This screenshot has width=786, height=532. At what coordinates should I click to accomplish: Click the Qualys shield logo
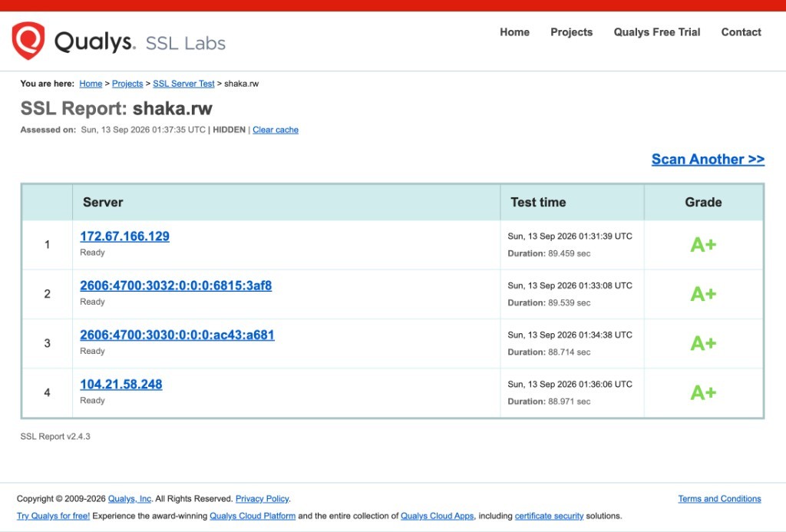28,41
